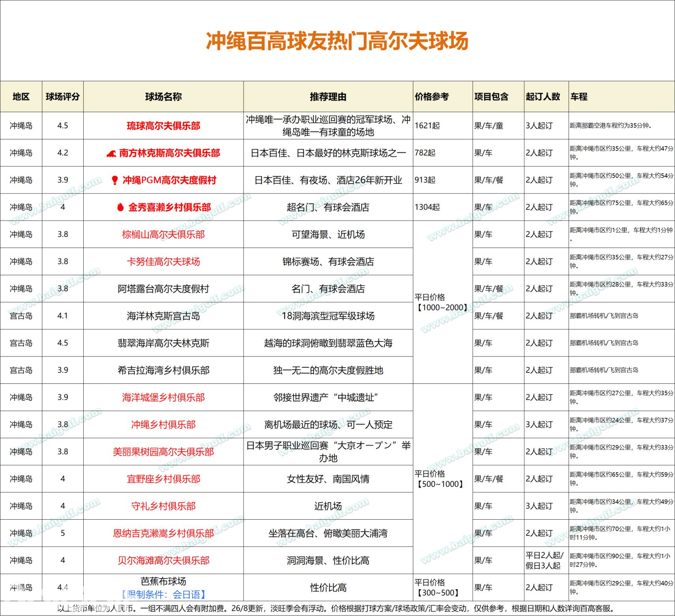The height and width of the screenshot is (616, 675).
Task: Select 阿塔露台高尔夫度假村 cell
Action: [x=163, y=289]
